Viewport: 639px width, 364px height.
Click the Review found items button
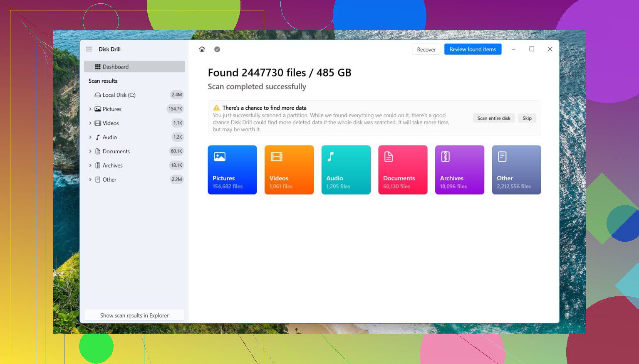473,49
